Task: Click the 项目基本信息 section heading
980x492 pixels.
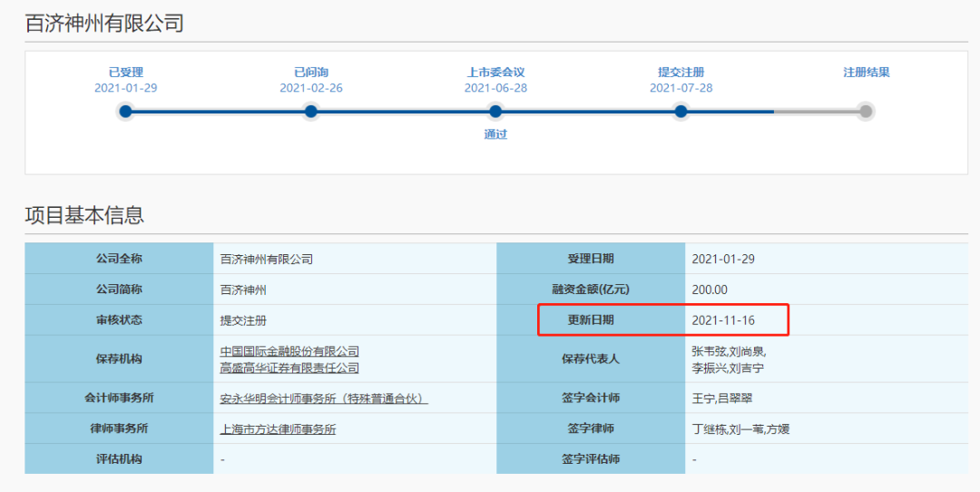Action: 84,215
